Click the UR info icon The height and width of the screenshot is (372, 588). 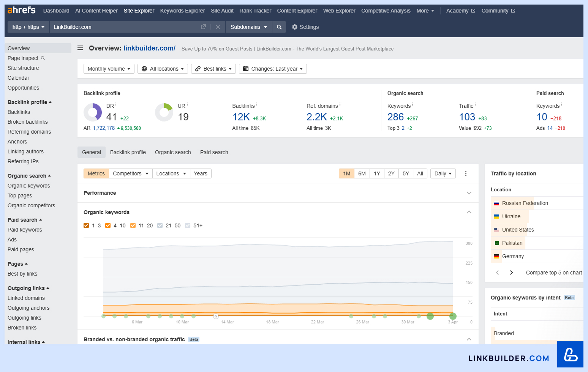coord(187,104)
